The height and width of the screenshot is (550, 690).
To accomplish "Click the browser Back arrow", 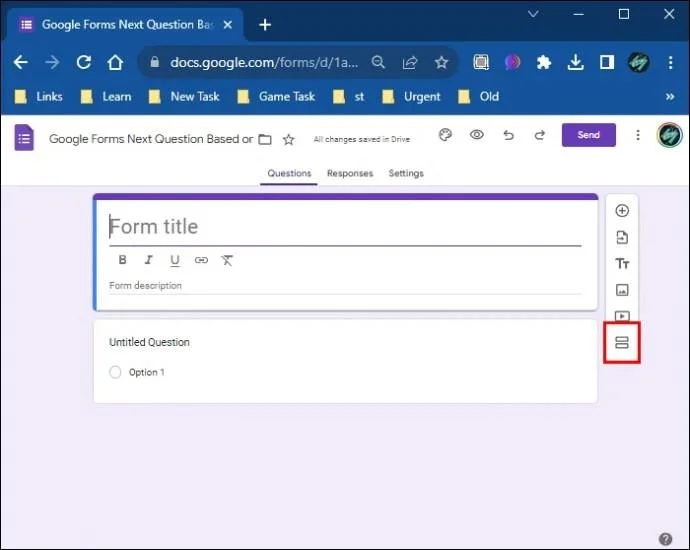I will click(x=21, y=62).
